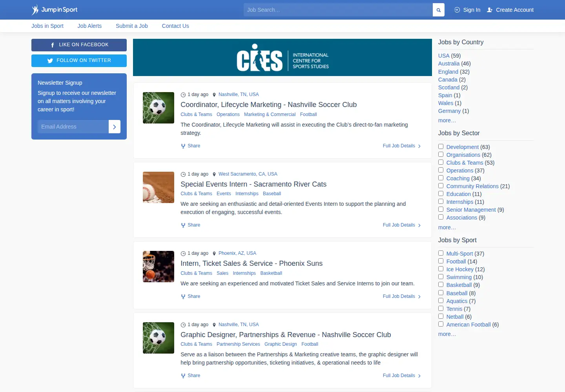
Task: Open Coordinator, Lifecycle Marketing job title
Action: click(268, 105)
